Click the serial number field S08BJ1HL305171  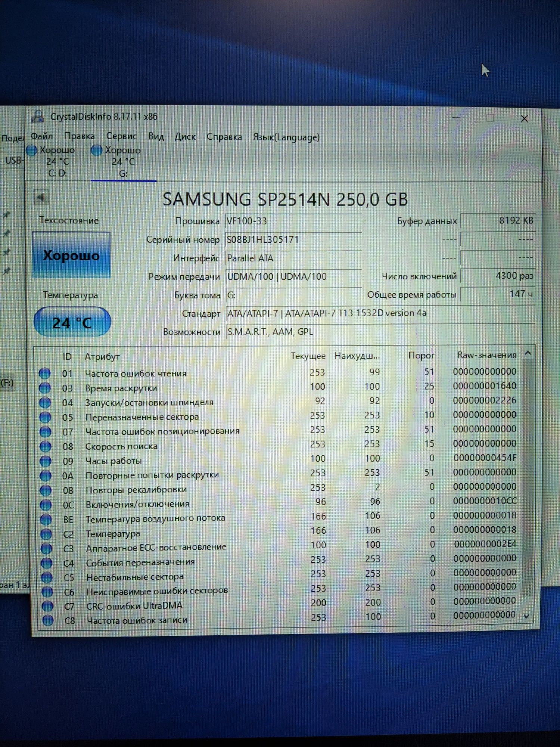293,240
